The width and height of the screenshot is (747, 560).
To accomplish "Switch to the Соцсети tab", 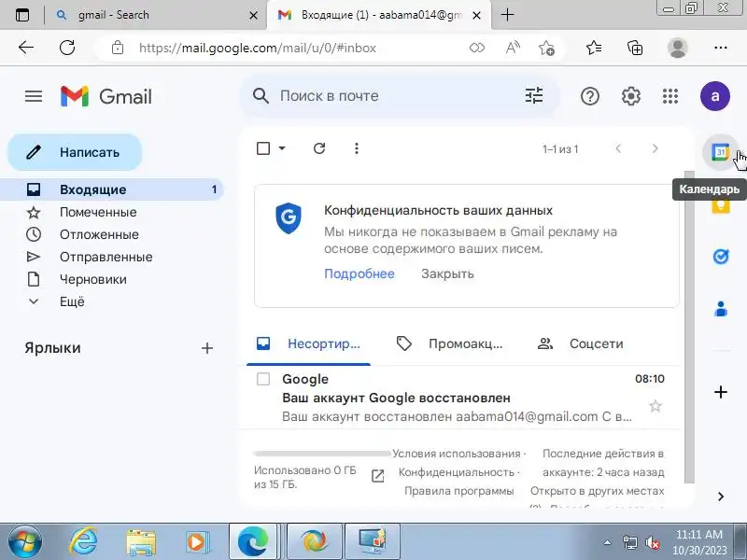I will (x=581, y=343).
